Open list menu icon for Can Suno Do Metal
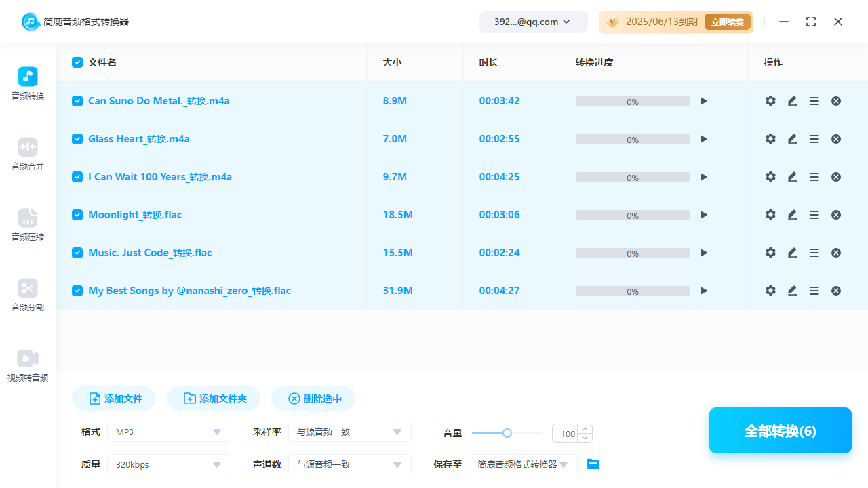 (814, 101)
